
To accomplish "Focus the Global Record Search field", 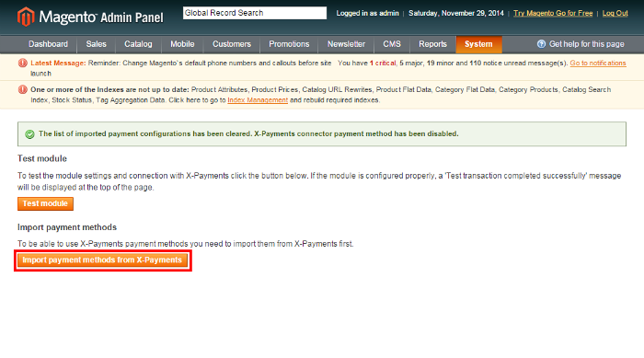I will [x=255, y=13].
